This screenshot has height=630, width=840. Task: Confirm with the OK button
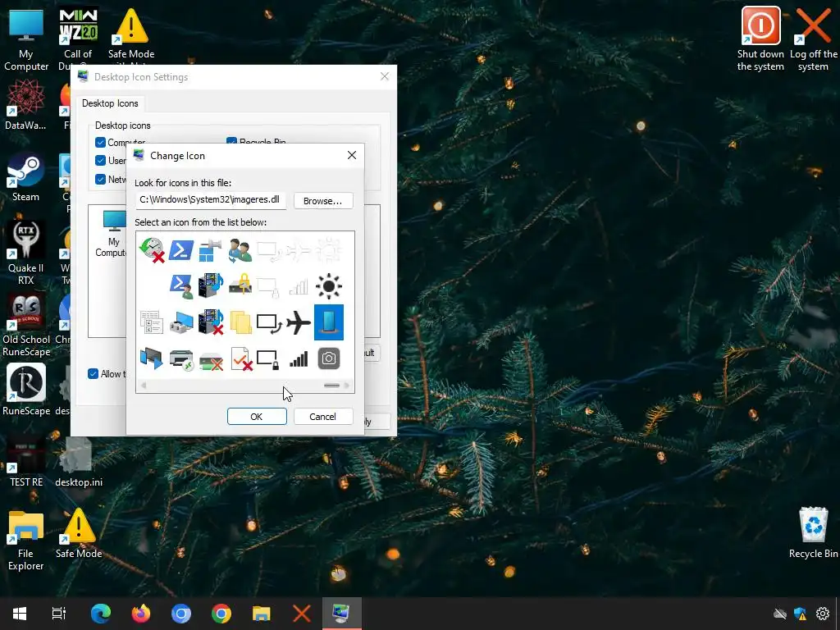[257, 416]
